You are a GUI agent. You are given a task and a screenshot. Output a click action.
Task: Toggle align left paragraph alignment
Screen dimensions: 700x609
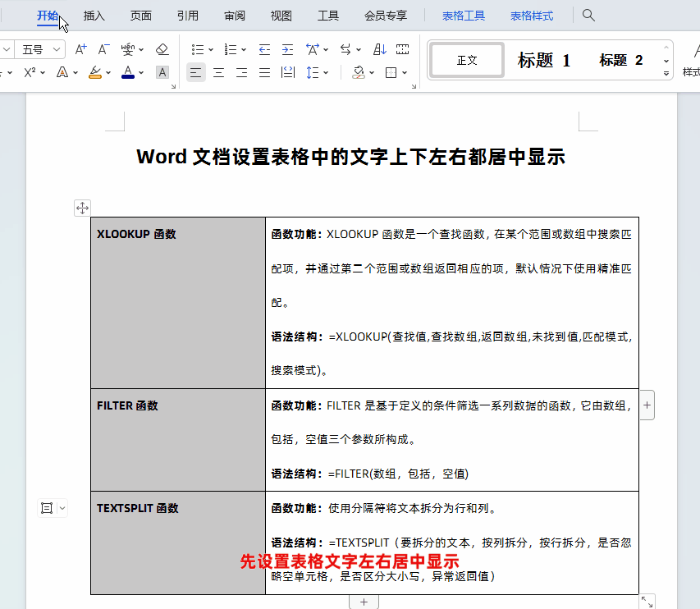pyautogui.click(x=195, y=72)
